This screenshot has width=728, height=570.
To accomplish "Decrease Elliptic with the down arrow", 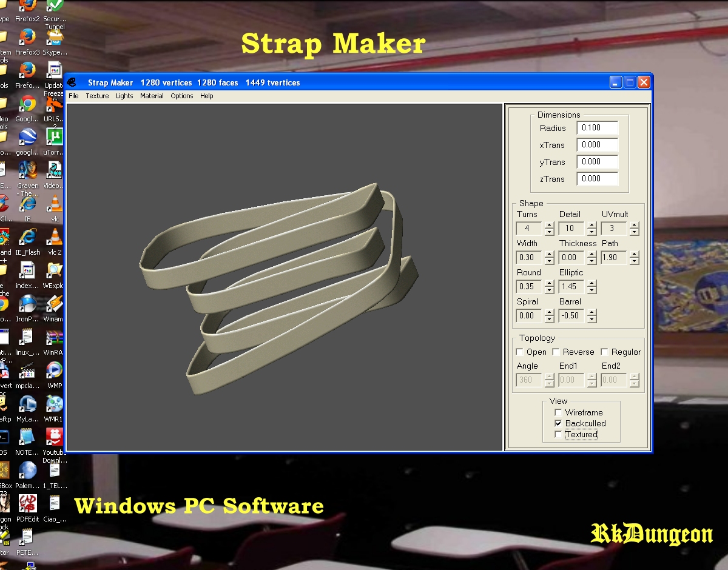I will pyautogui.click(x=592, y=290).
